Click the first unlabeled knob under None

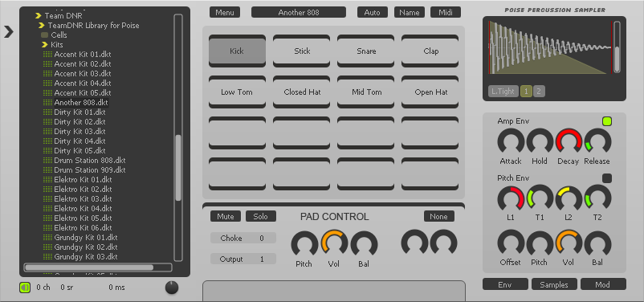(414, 242)
